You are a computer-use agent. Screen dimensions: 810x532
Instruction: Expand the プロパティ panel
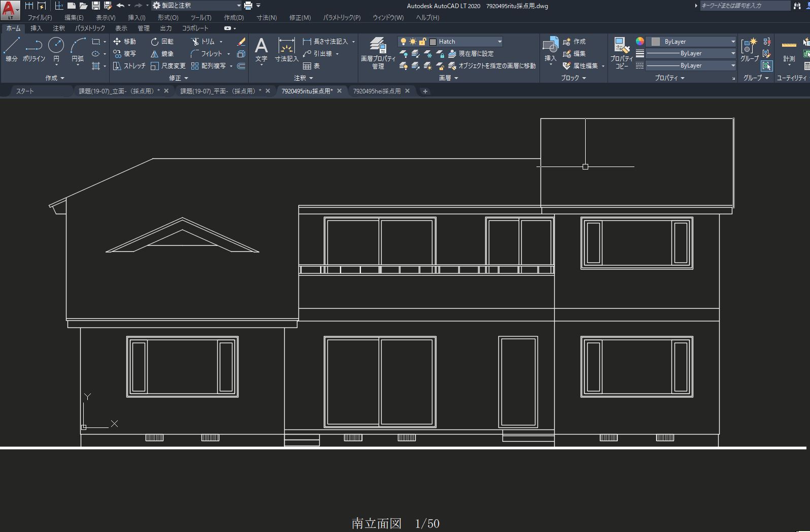tap(669, 78)
